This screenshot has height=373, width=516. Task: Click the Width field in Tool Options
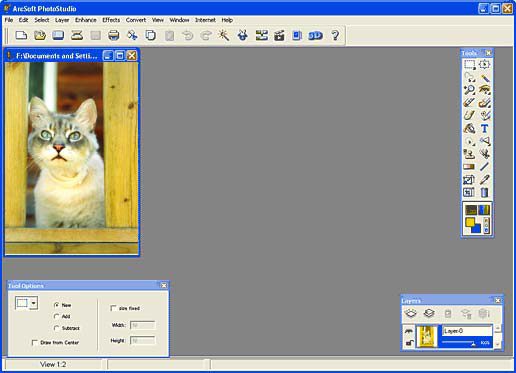coord(142,325)
